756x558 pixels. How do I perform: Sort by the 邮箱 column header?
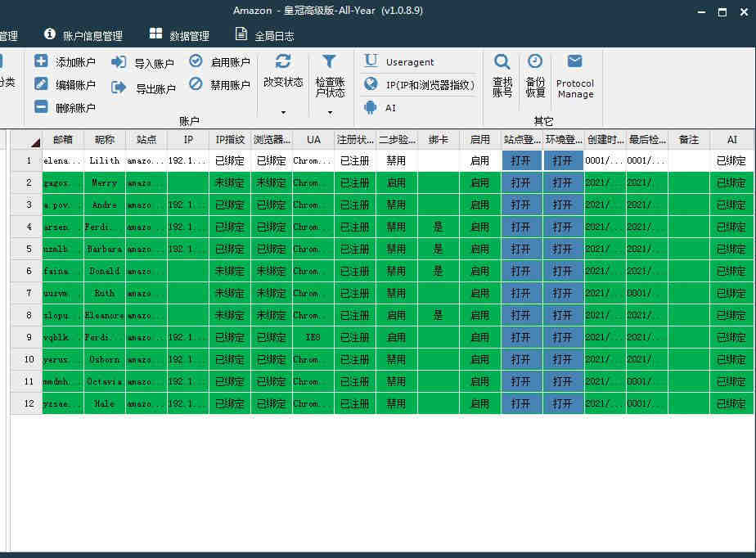(63, 140)
